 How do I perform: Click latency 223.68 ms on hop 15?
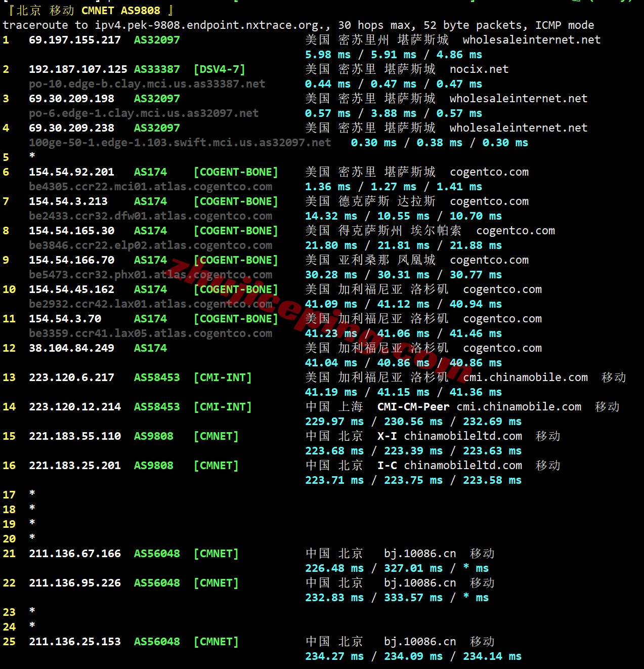tap(334, 451)
